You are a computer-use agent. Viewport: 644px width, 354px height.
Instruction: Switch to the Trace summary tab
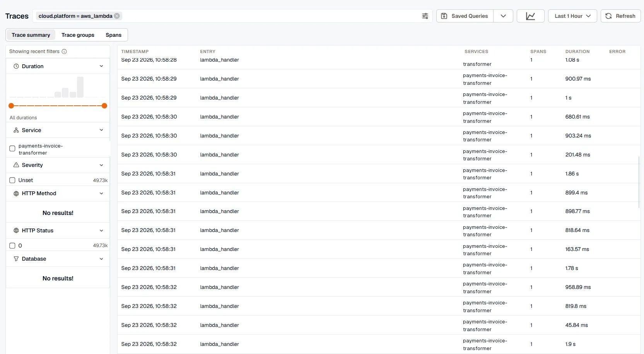click(31, 35)
